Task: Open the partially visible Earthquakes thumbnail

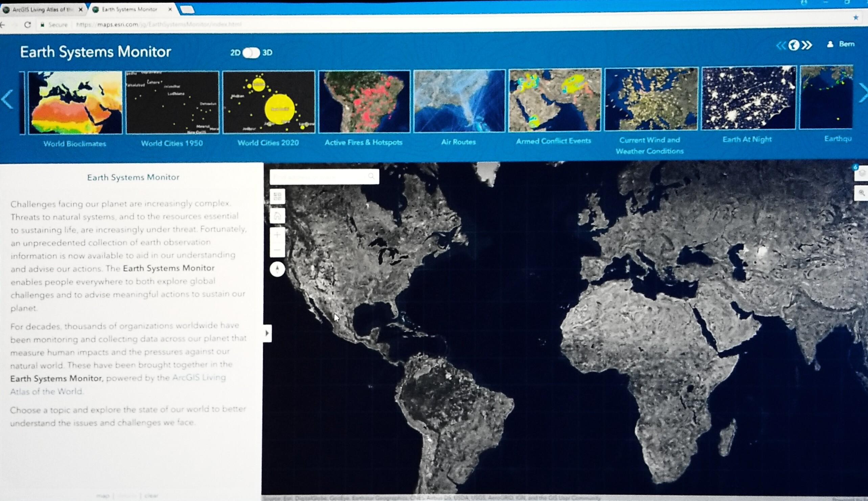Action: (826, 97)
